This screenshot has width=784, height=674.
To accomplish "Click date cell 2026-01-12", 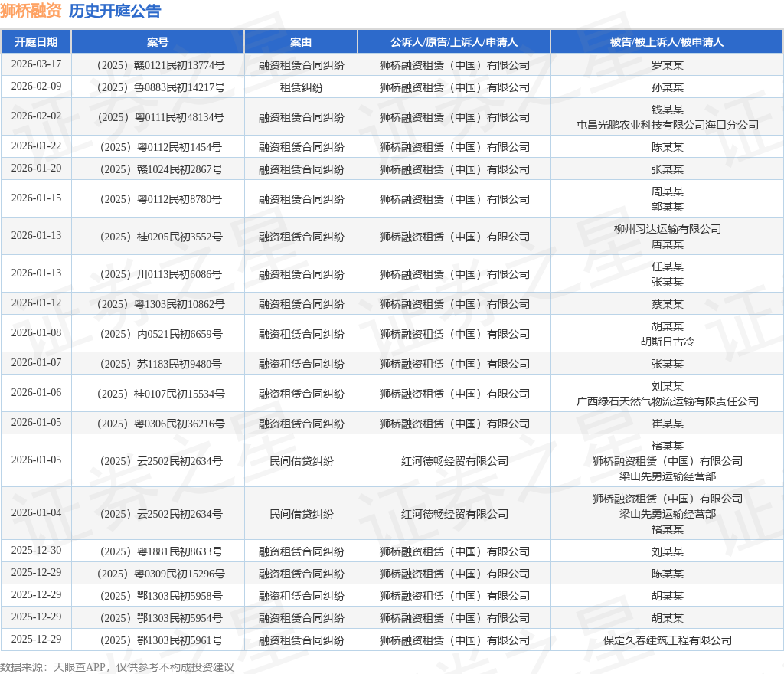I will (x=36, y=303).
